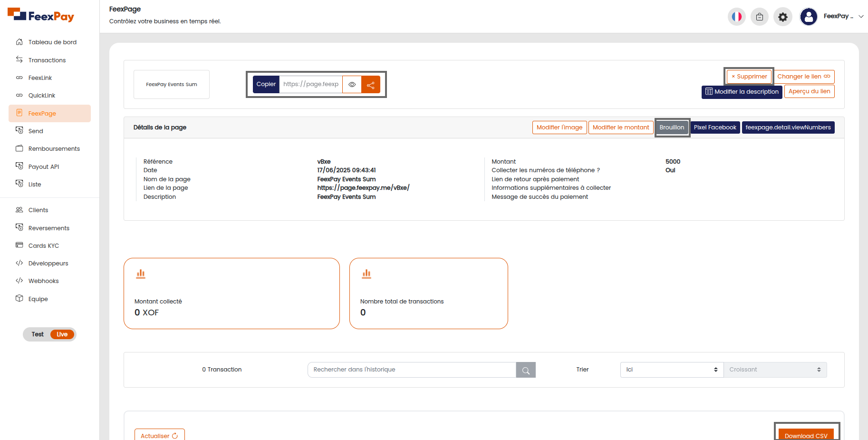Open the Croissant order dropdown
The image size is (868, 440).
775,370
